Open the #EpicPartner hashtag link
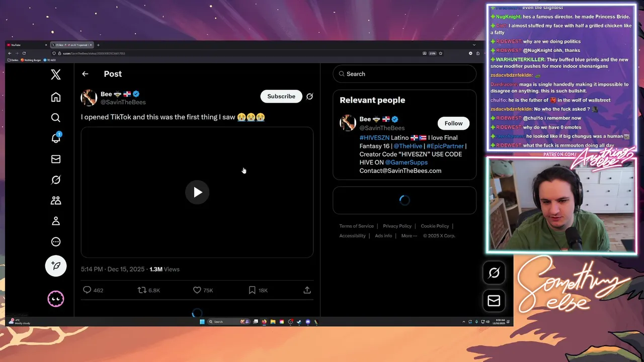 coord(445,146)
